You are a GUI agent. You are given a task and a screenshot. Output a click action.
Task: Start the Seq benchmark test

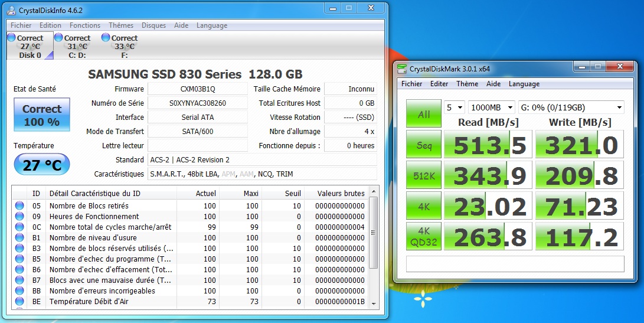[423, 145]
